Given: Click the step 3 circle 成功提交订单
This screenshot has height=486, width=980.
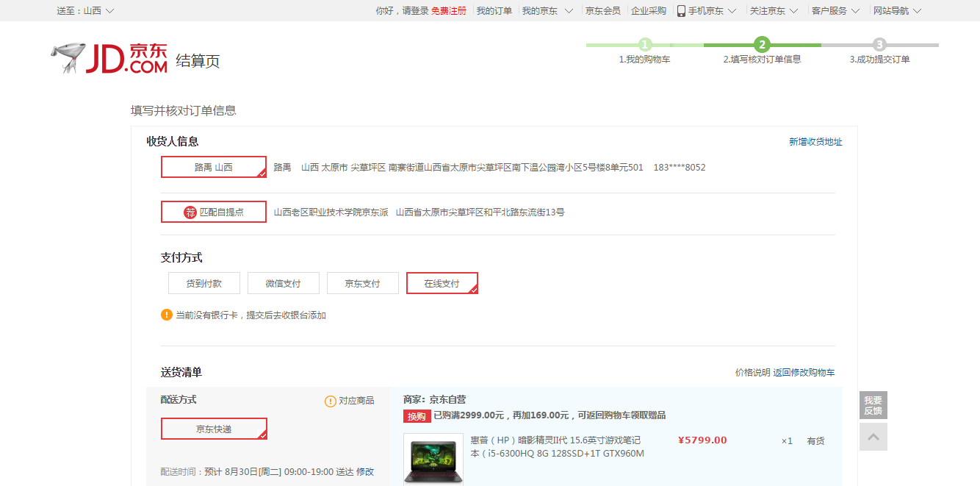Looking at the screenshot, I should (x=879, y=45).
